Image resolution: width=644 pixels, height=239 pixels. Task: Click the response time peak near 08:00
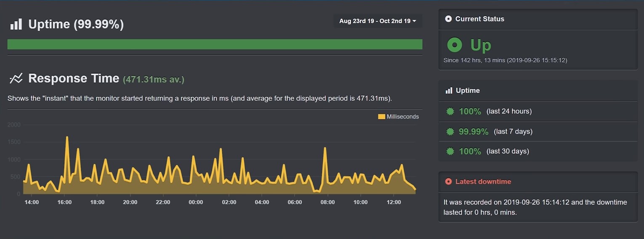coord(325,148)
